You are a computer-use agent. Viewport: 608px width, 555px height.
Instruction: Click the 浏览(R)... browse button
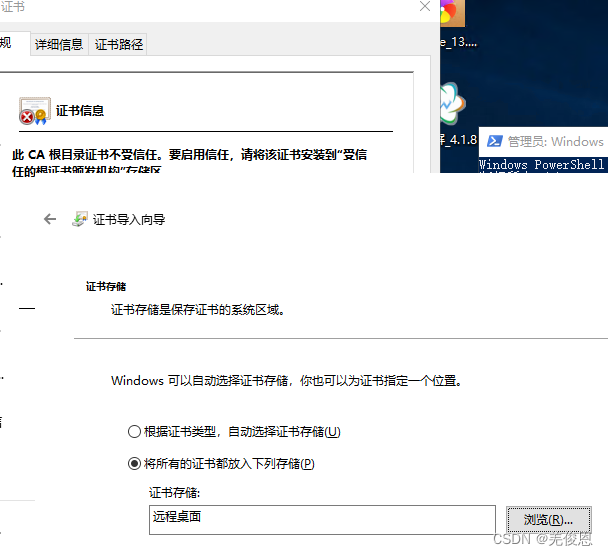(549, 520)
